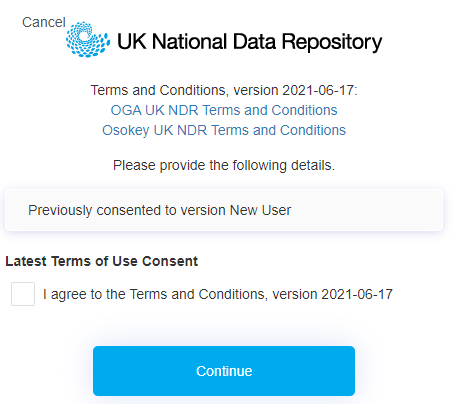
Task: Follow the Osokey terms hyperlink
Action: coord(224,130)
